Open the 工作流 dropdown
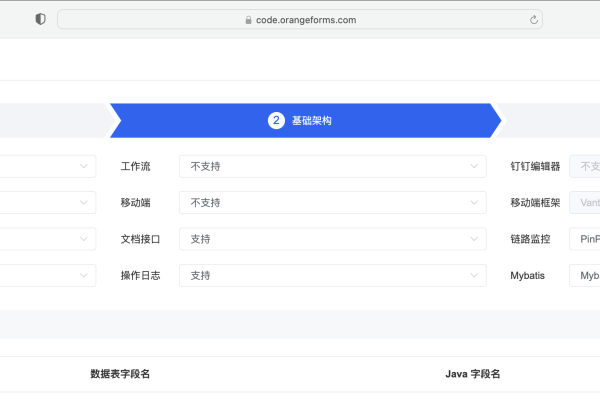Image resolution: width=600 pixels, height=400 pixels. point(333,167)
